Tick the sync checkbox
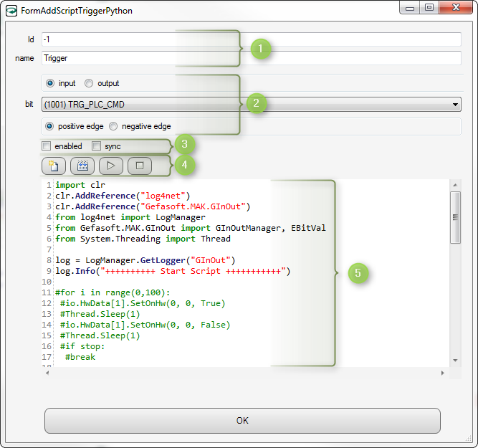The height and width of the screenshot is (448, 478). pyautogui.click(x=96, y=146)
